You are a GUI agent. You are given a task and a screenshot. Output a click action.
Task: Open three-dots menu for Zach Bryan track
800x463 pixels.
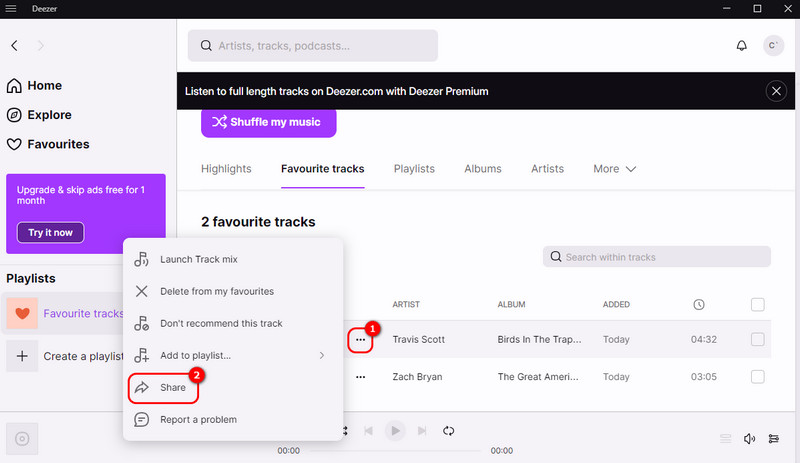click(x=360, y=377)
